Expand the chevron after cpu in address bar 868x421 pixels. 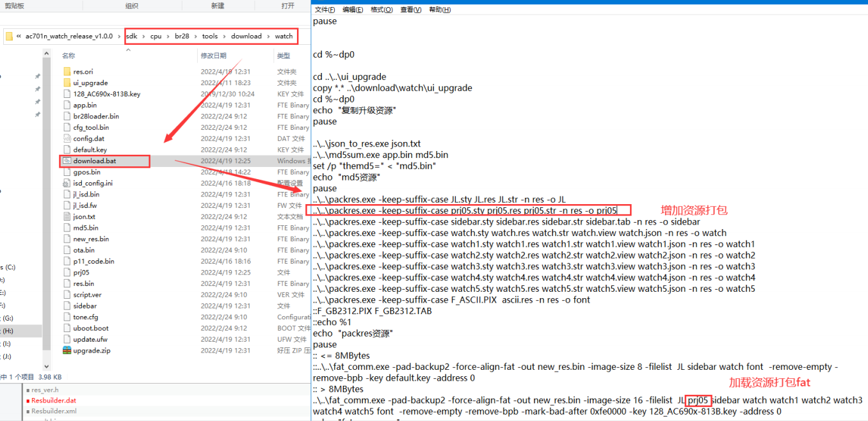[x=168, y=36]
